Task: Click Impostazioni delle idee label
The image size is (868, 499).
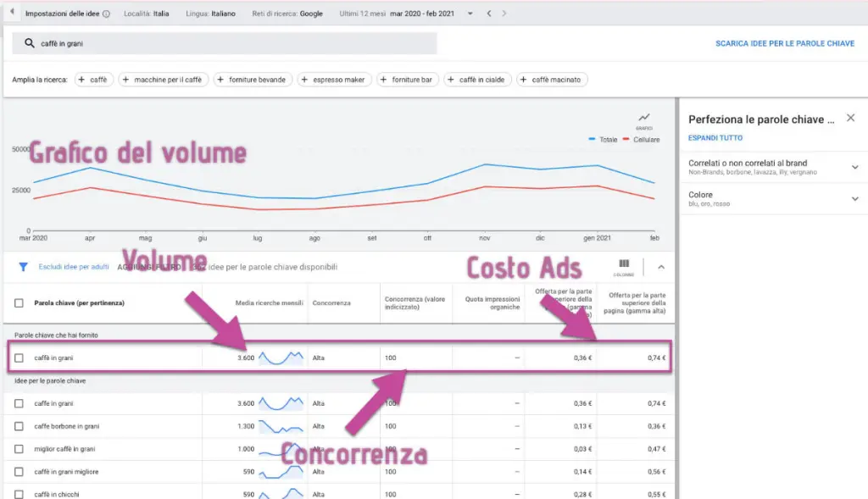Action: pos(62,14)
